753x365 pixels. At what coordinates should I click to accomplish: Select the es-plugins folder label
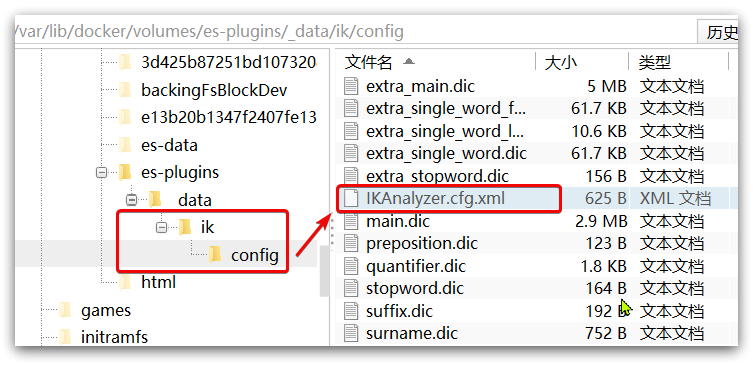tap(180, 172)
